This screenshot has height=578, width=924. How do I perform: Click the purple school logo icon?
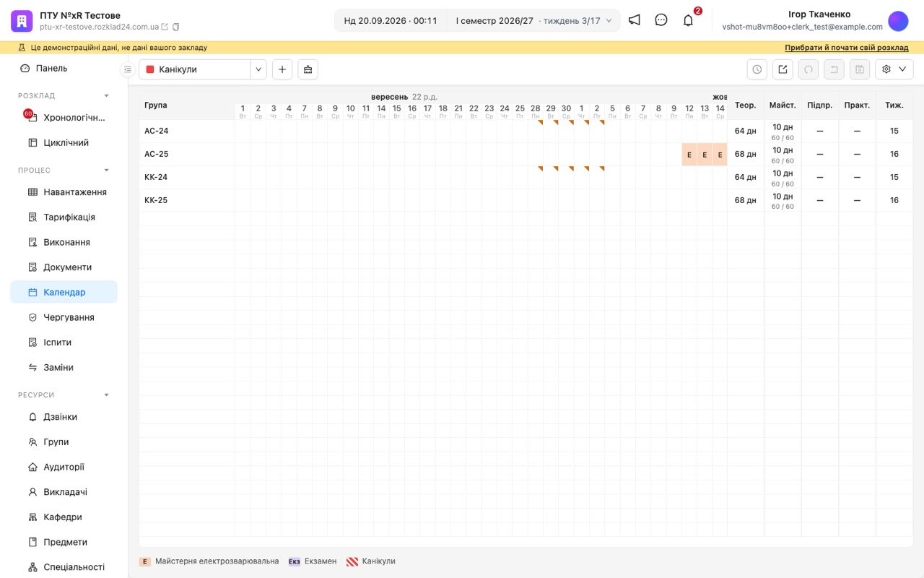[22, 21]
